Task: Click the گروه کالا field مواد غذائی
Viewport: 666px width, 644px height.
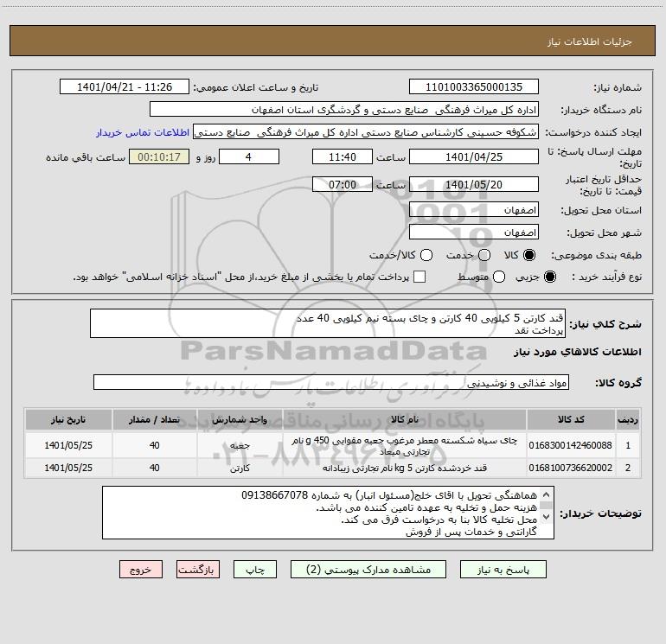Action: pos(331,382)
